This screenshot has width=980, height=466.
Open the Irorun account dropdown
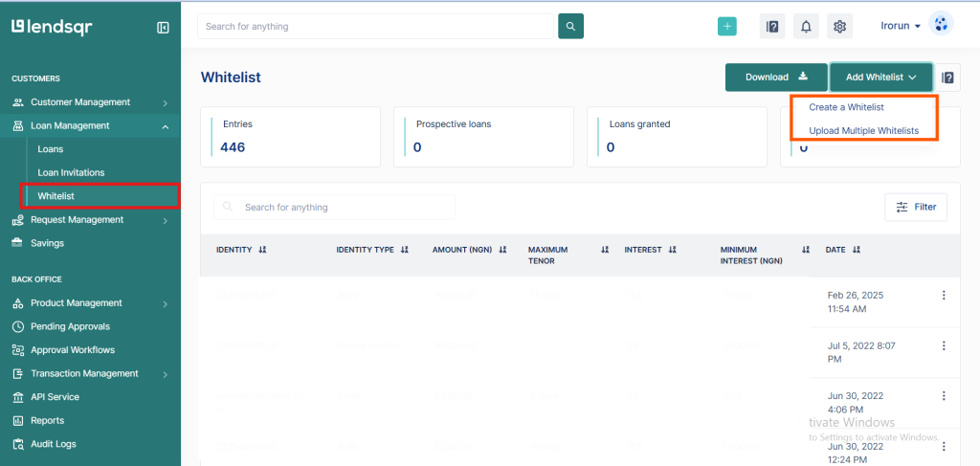pos(901,26)
